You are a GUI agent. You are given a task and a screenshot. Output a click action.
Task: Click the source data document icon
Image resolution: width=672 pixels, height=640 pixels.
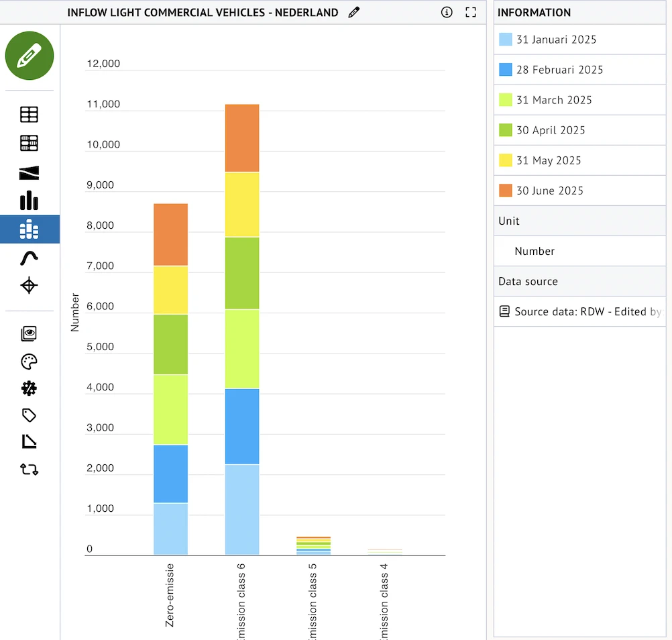click(504, 311)
